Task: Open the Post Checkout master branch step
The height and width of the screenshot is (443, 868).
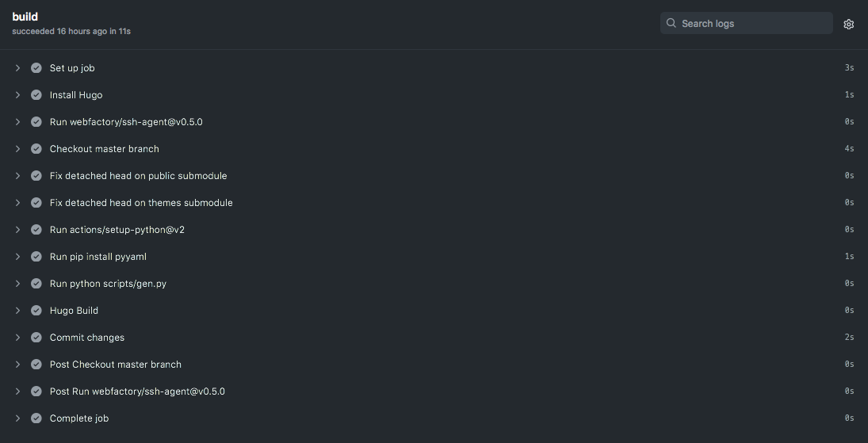Action: click(116, 365)
